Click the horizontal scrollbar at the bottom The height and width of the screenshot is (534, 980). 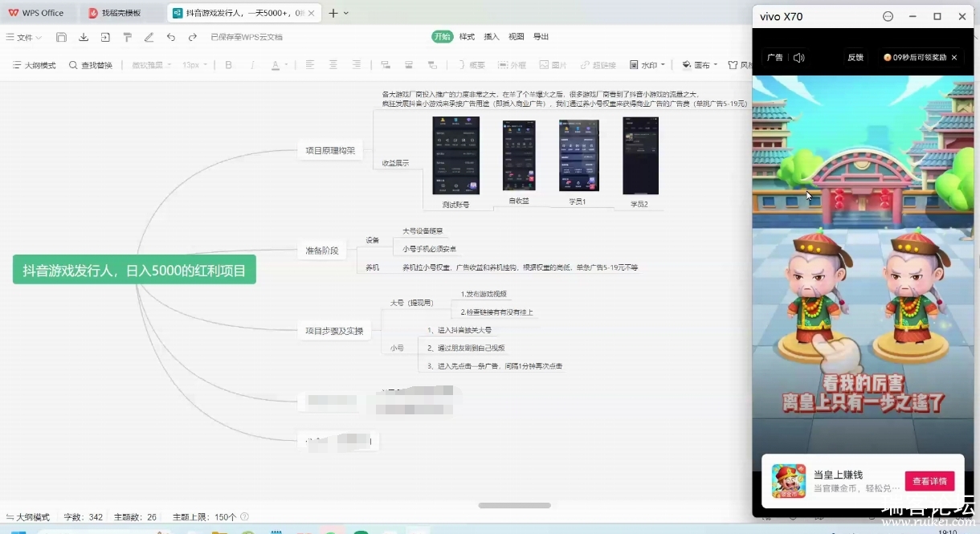click(514, 505)
